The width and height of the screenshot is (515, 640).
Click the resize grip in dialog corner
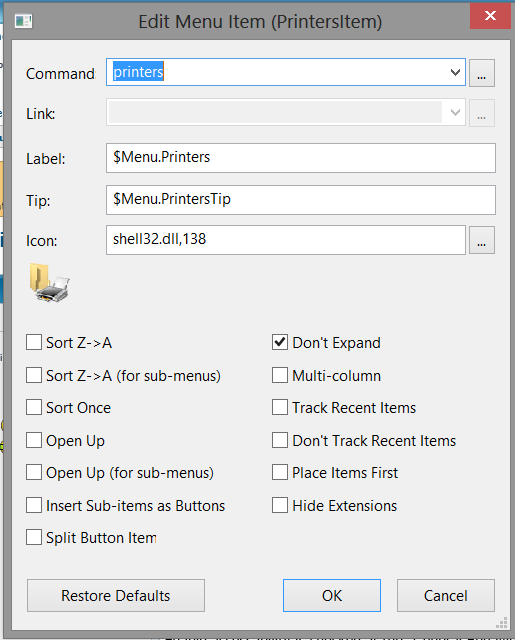(502, 623)
